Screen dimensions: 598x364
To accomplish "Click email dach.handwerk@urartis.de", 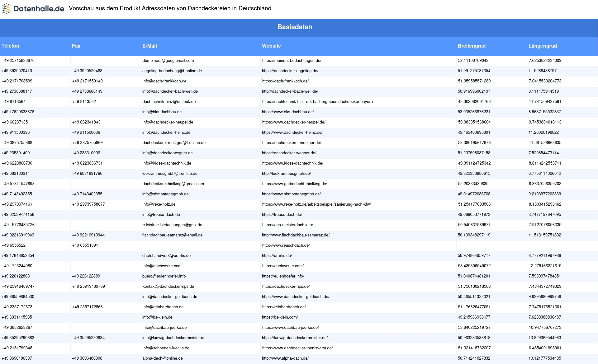I will (x=166, y=256).
